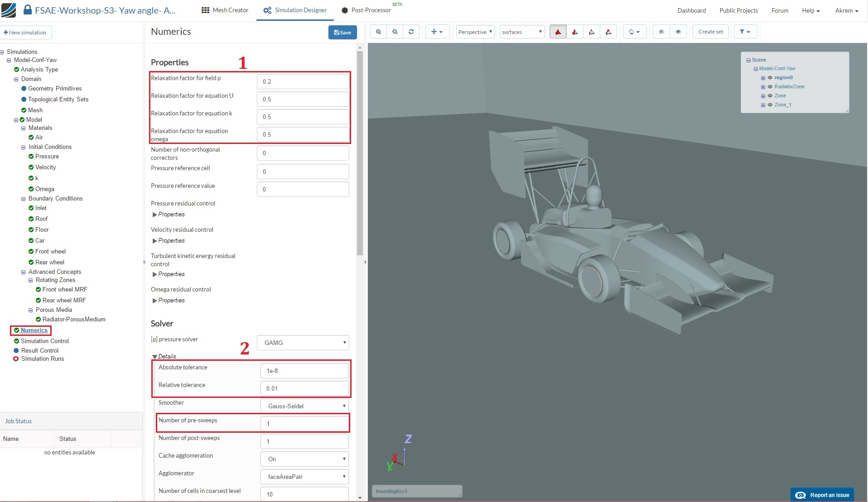Click the zoom in magnifier icon
The width and height of the screenshot is (868, 502).
378,32
